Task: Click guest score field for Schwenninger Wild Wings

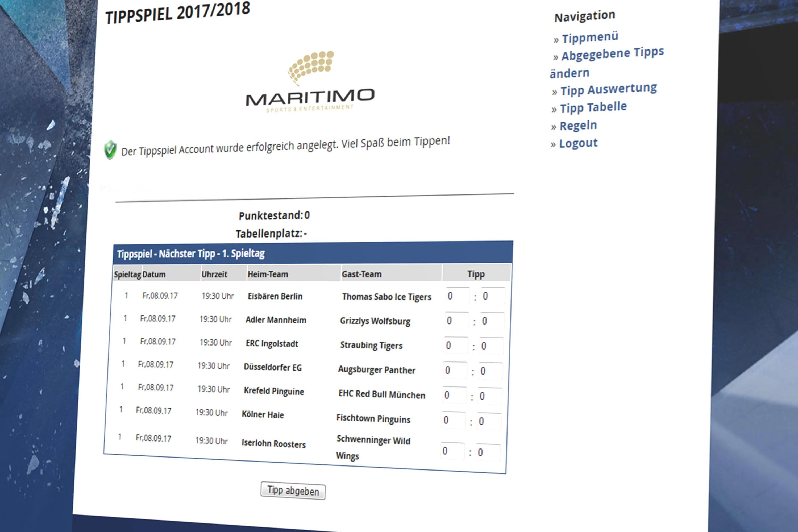Action: tap(488, 452)
